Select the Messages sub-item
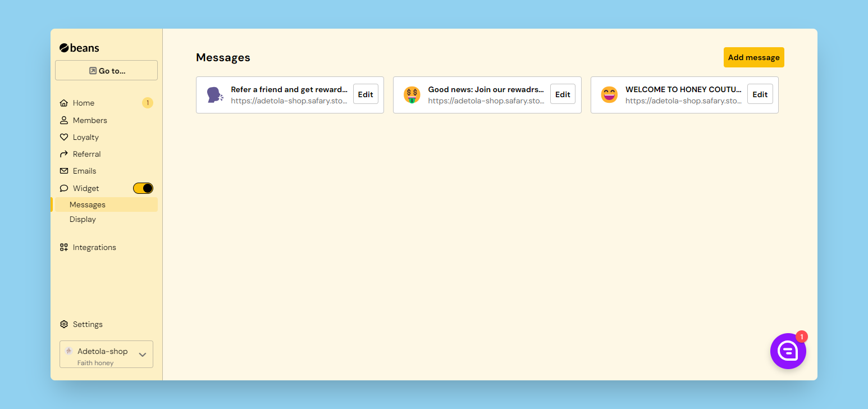 pyautogui.click(x=106, y=204)
